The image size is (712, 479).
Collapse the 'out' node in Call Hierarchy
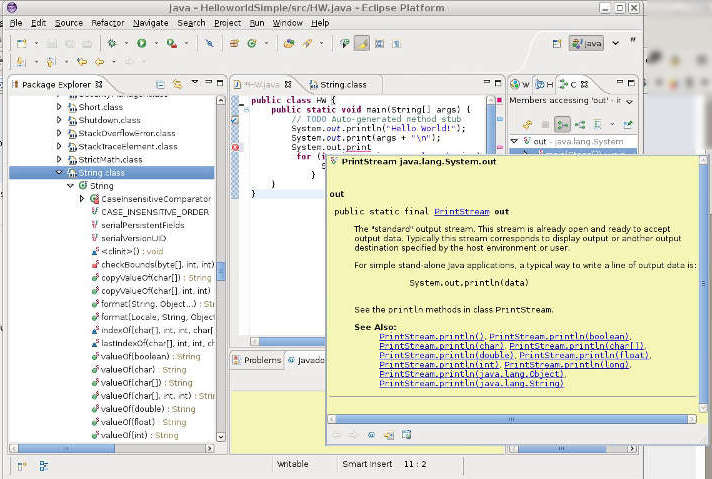coord(514,141)
